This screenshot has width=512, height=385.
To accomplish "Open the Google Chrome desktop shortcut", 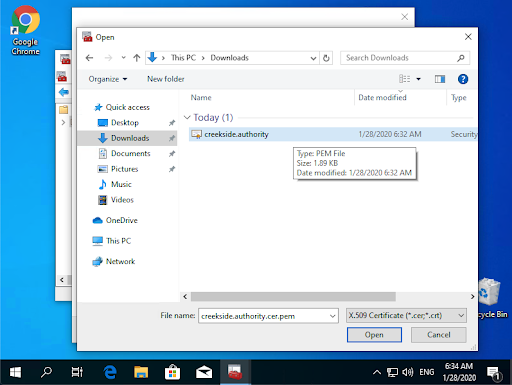I will [x=25, y=31].
